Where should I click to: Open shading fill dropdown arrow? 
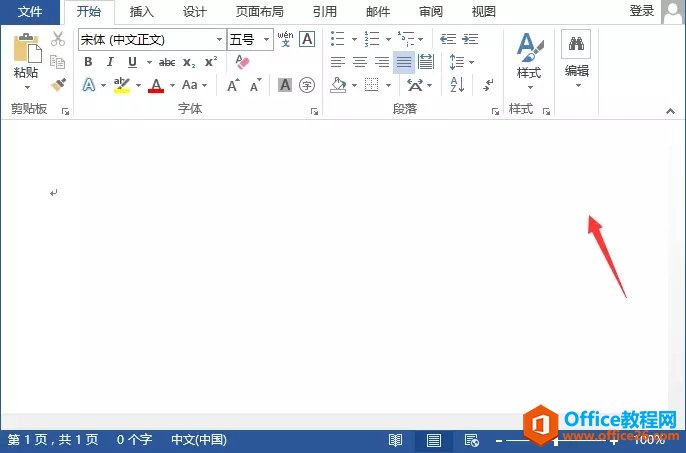click(x=354, y=85)
